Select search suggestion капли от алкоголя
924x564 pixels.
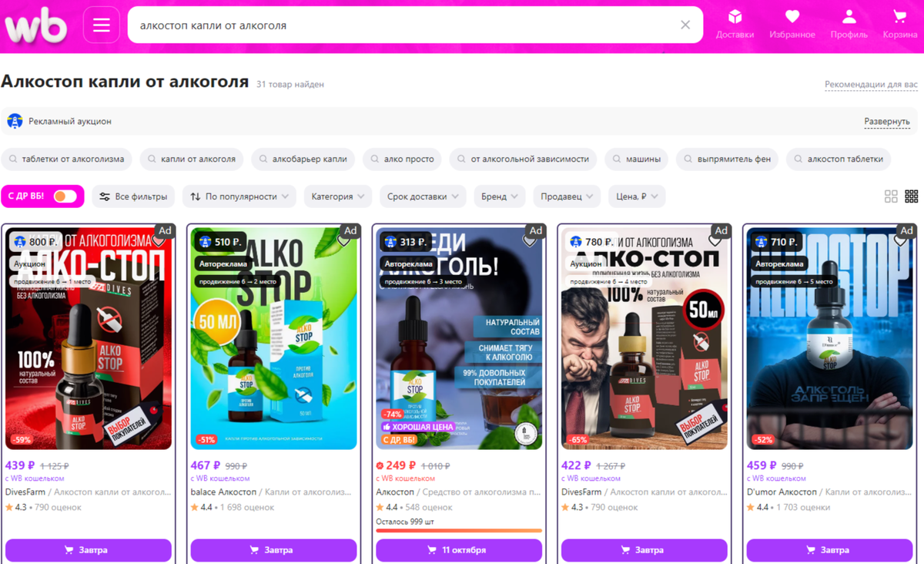pos(192,159)
